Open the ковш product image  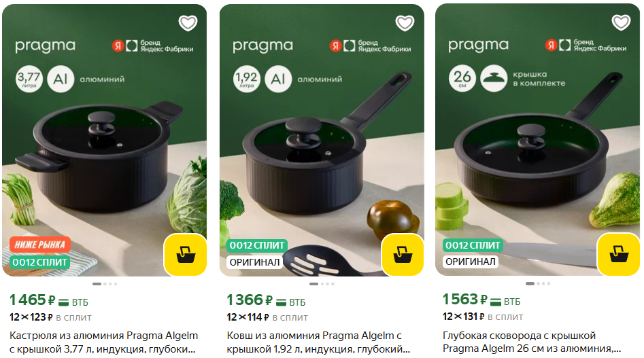(322, 140)
